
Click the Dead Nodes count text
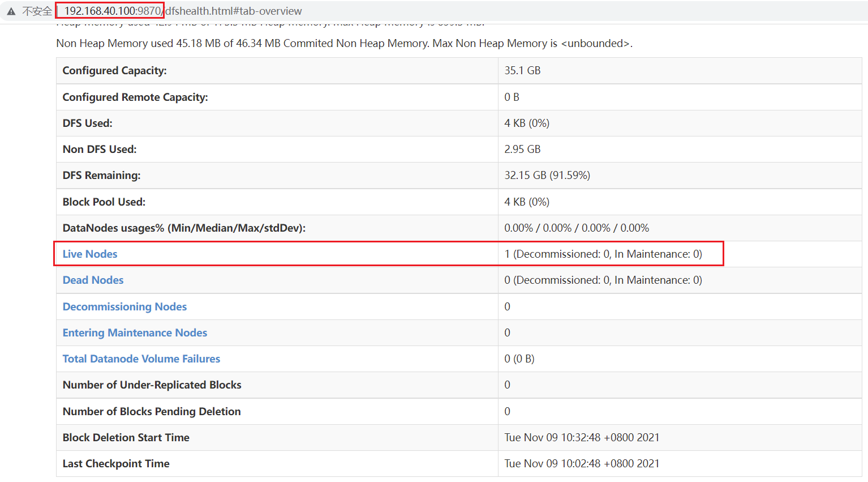pos(603,280)
